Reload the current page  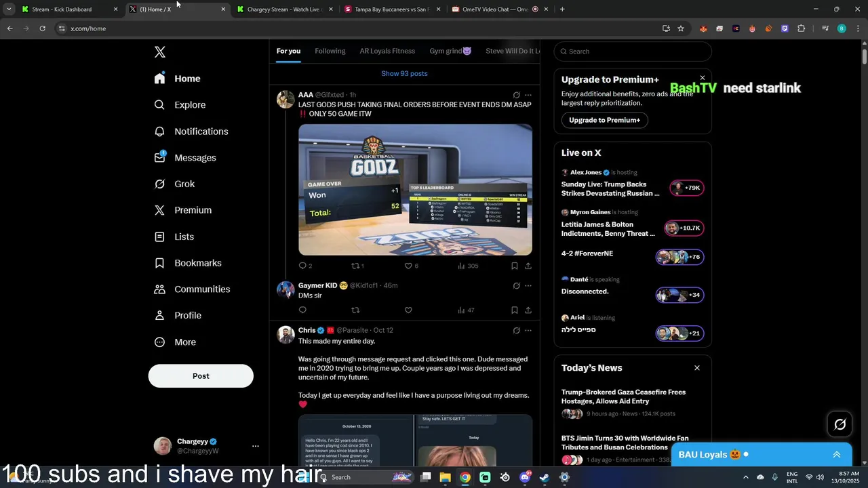(x=42, y=28)
